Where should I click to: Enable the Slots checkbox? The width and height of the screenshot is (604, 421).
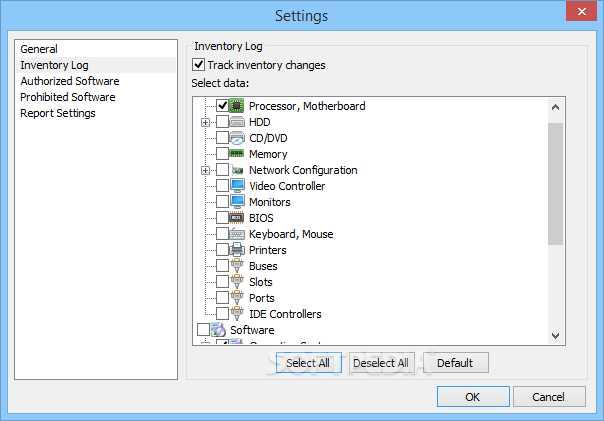point(222,282)
